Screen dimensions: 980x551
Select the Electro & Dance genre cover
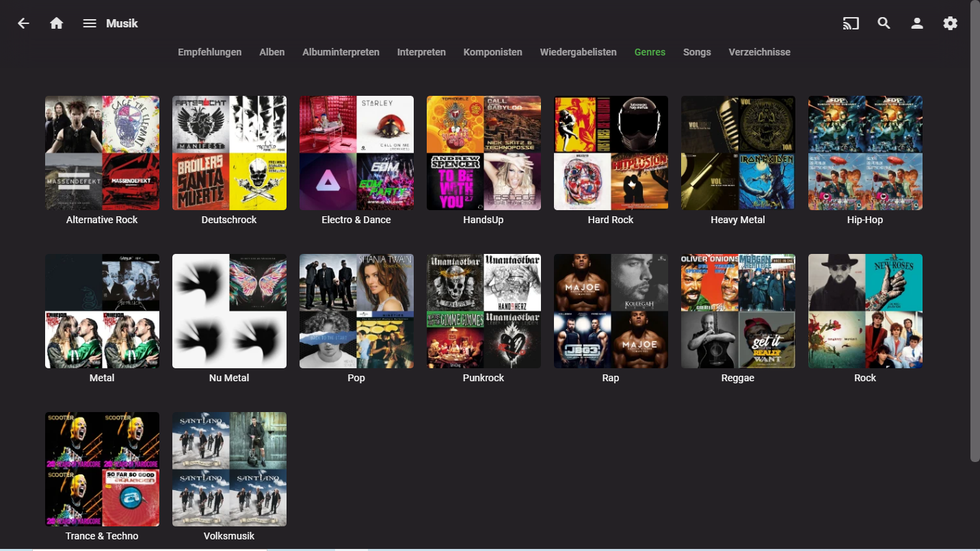356,153
